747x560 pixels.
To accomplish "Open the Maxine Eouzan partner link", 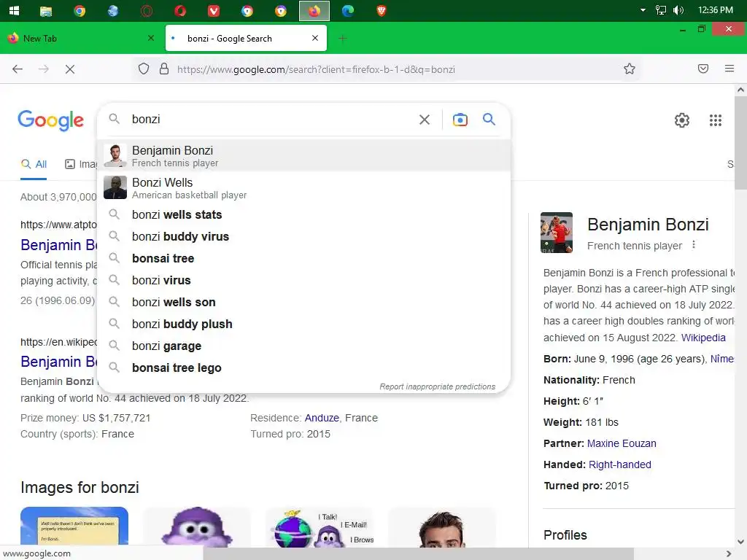I will [x=622, y=443].
